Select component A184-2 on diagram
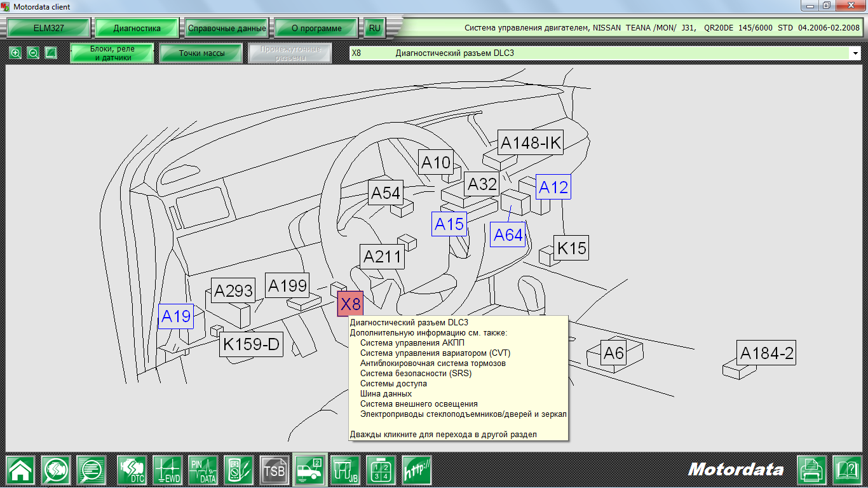 (766, 352)
